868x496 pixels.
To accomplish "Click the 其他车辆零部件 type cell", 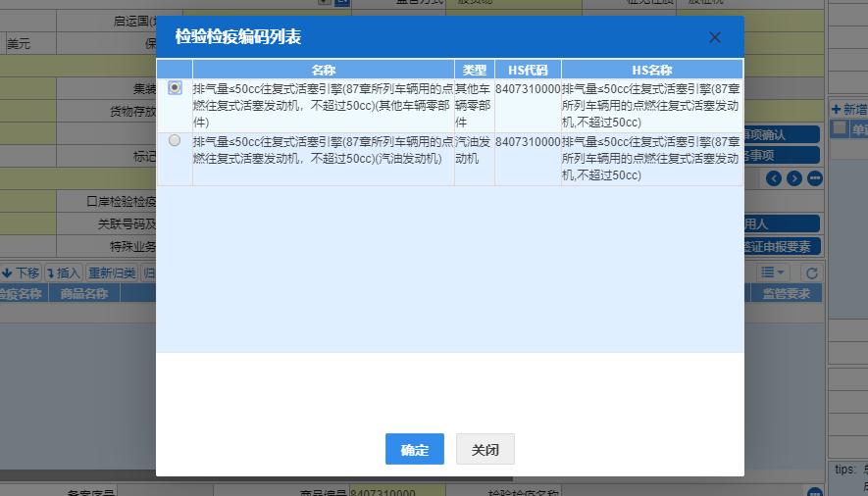I will click(x=475, y=105).
